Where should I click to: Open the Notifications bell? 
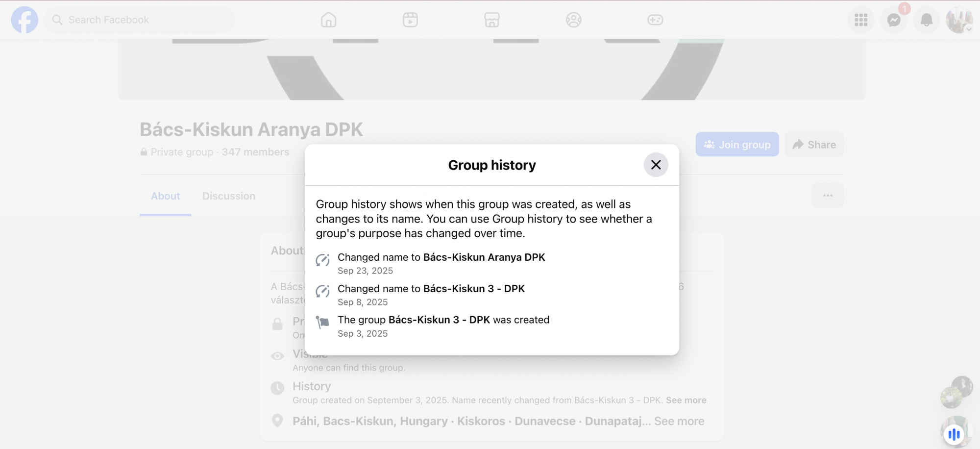(926, 20)
